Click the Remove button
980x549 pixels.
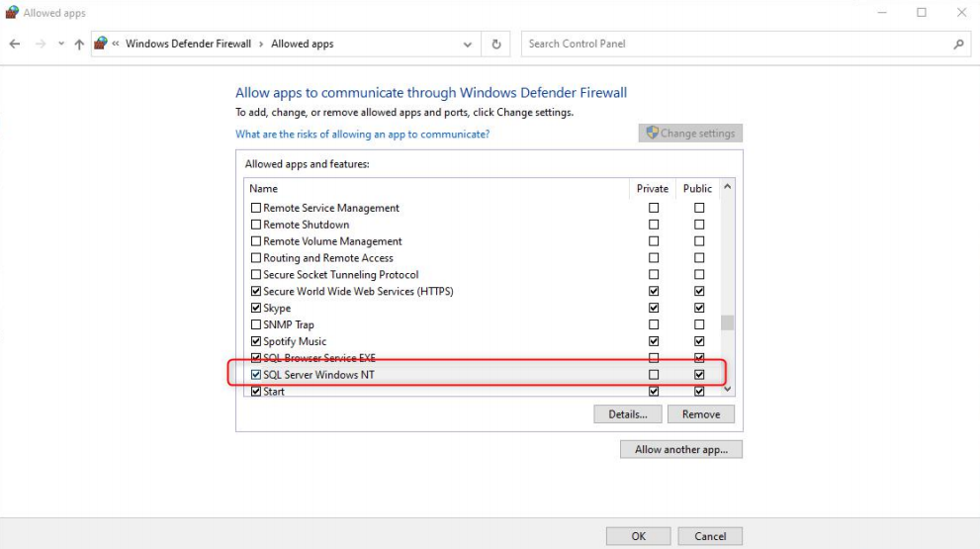pos(700,413)
